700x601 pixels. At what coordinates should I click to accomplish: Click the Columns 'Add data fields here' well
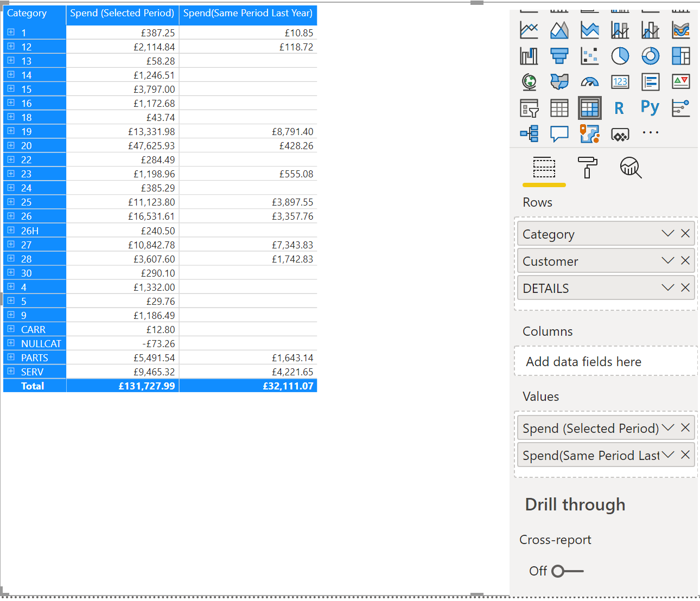click(605, 361)
